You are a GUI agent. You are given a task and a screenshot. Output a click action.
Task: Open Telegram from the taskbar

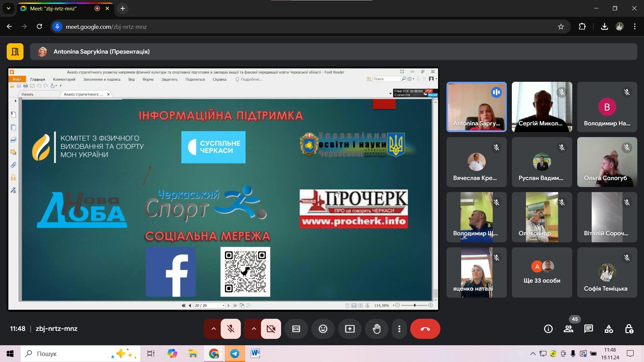[x=235, y=354]
